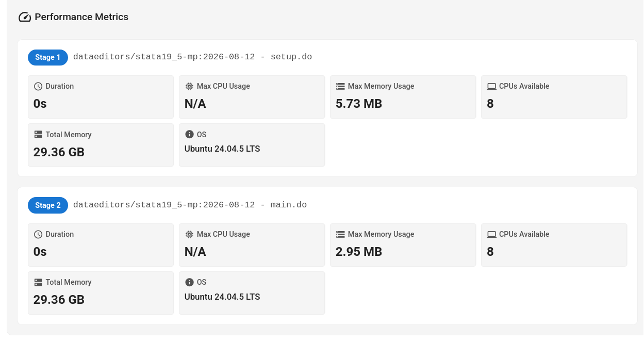The height and width of the screenshot is (342, 644).
Task: Click the clock icon in Stage 2 Duration
Action: tap(38, 234)
